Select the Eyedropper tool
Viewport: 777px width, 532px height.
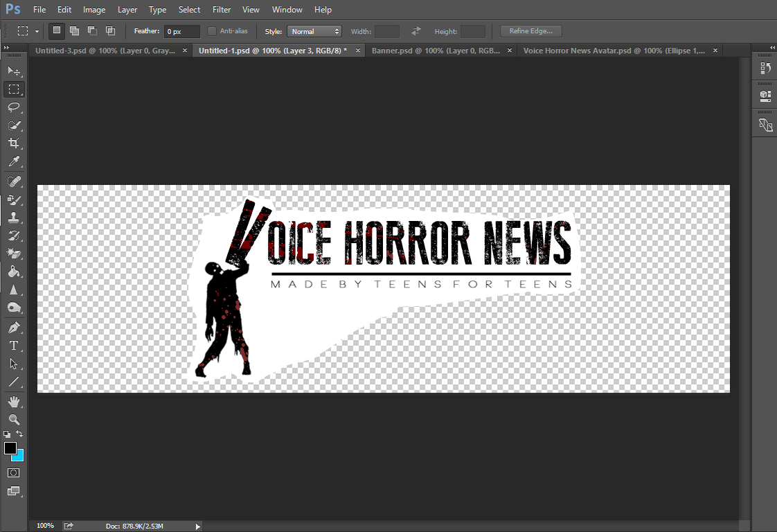click(14, 161)
